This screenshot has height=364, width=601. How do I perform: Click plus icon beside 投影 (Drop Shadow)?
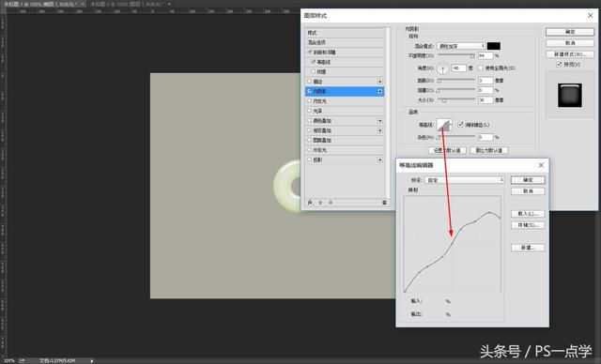click(x=379, y=159)
